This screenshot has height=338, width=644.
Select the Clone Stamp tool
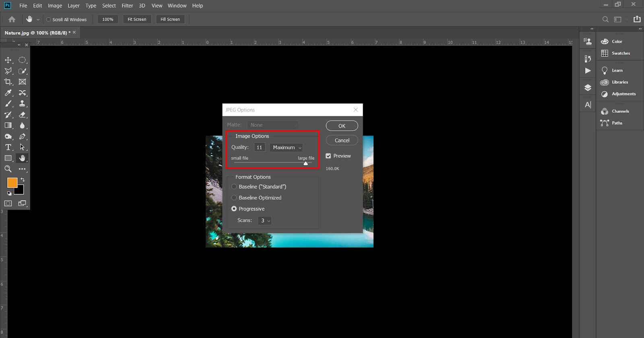click(x=22, y=103)
